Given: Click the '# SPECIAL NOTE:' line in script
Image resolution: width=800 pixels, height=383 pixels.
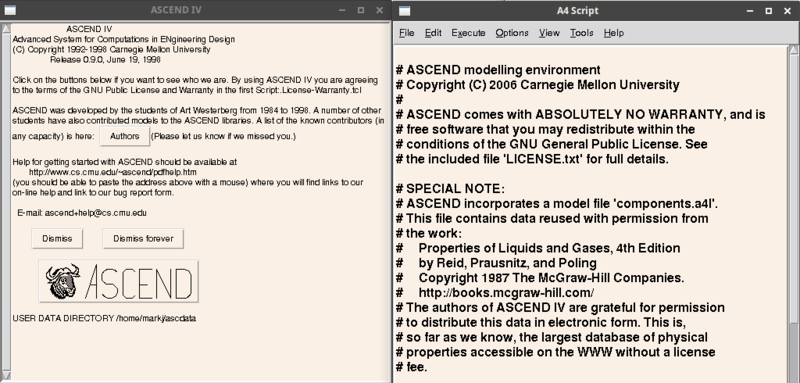Looking at the screenshot, I should coord(451,189).
